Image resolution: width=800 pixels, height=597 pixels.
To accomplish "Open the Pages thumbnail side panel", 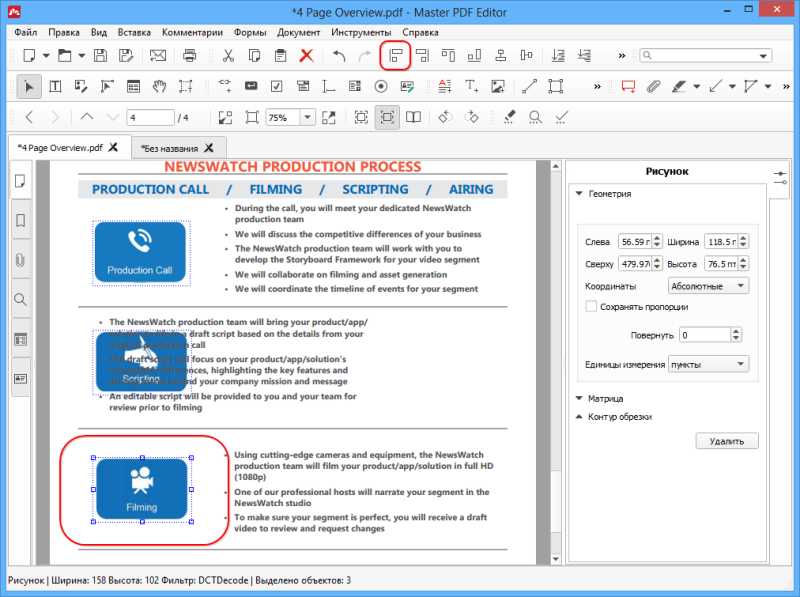I will point(20,181).
